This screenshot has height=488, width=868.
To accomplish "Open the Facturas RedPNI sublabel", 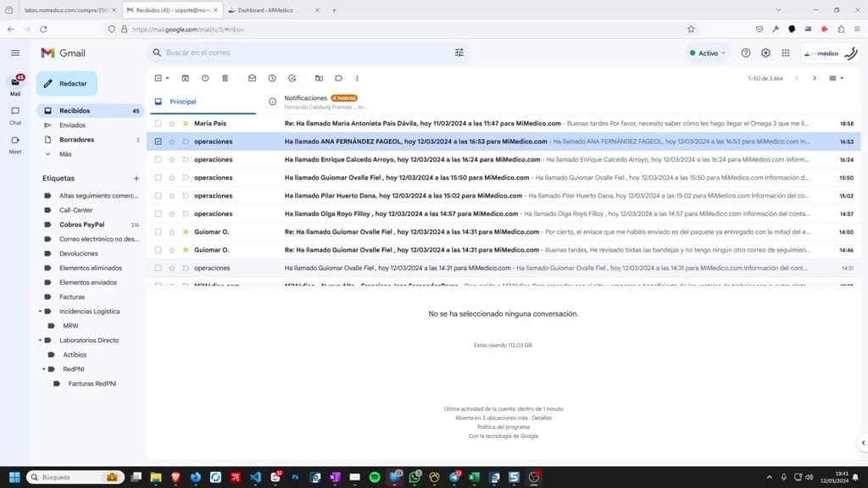I will click(92, 384).
